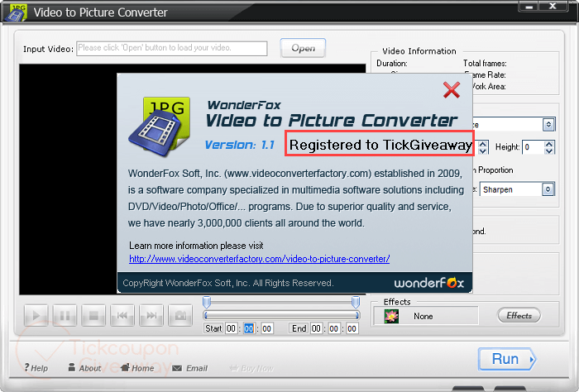The height and width of the screenshot is (392, 579).
Task: Click the WonderFox logo in dialog footer
Action: (x=428, y=283)
